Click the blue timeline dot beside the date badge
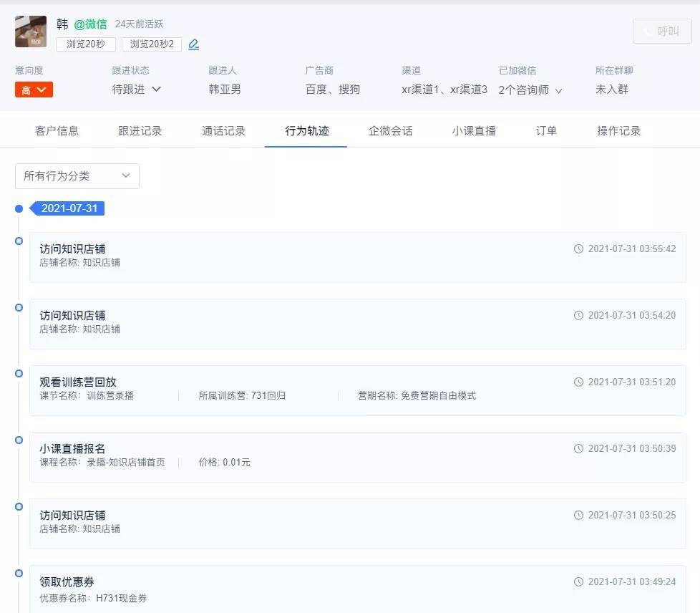The image size is (700, 613). (x=19, y=208)
